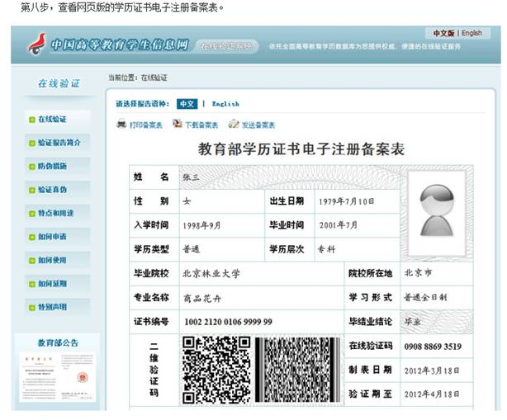Click 教育部公告 heading
This screenshot has width=507, height=420.
coord(58,342)
